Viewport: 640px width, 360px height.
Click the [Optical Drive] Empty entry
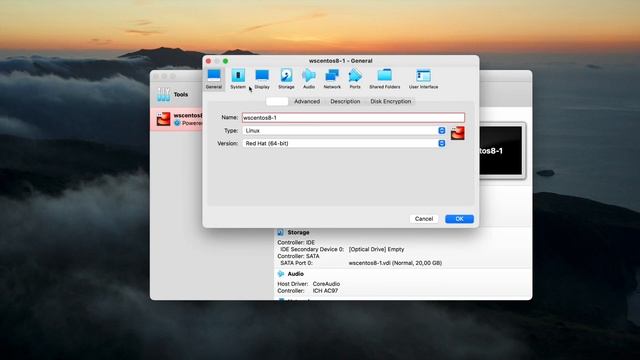tap(376, 249)
